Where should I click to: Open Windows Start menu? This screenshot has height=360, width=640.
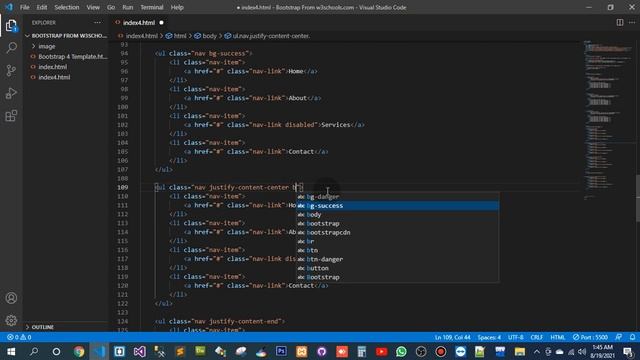pos(11,351)
